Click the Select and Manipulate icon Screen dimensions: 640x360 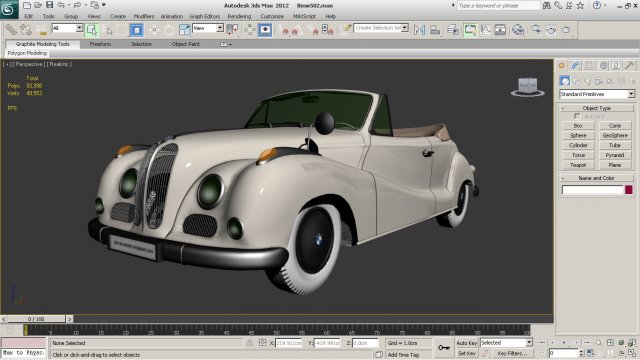[x=249, y=30]
